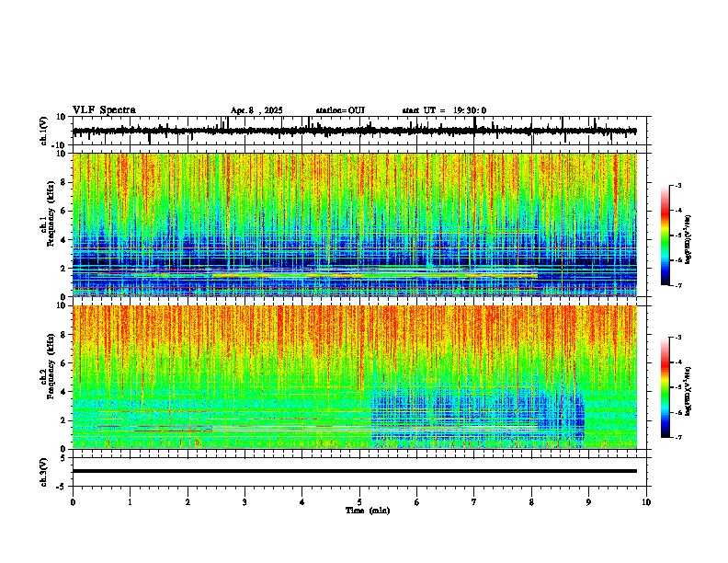The width and height of the screenshot is (728, 563).
Task: Click the time axis tick label "4"
Action: (x=302, y=502)
